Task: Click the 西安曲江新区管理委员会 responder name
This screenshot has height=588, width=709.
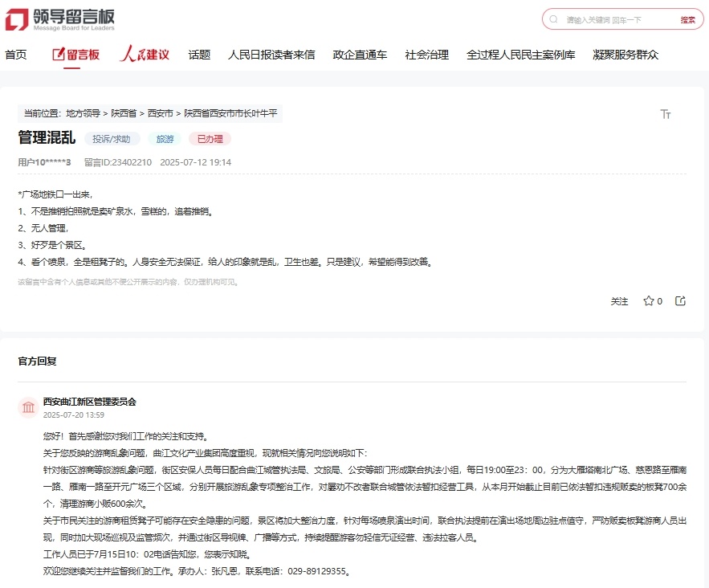Action: (89, 402)
